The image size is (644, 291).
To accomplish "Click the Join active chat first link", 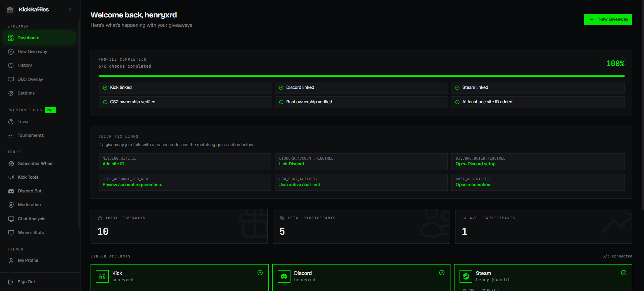I will pos(300,185).
